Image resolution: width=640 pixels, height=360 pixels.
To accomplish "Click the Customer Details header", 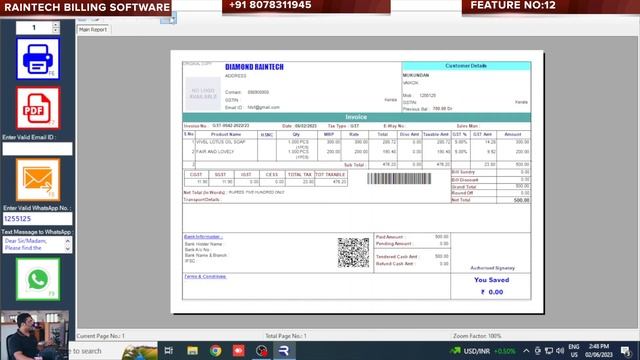I will (x=466, y=66).
